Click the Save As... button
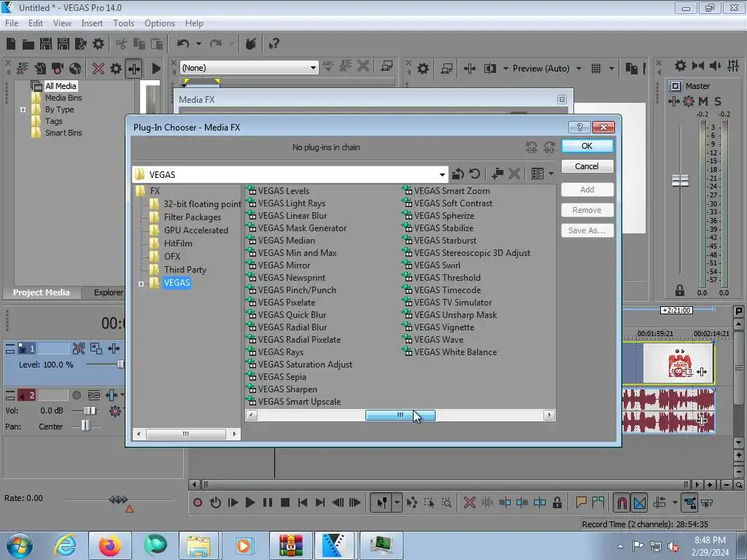 587,230
